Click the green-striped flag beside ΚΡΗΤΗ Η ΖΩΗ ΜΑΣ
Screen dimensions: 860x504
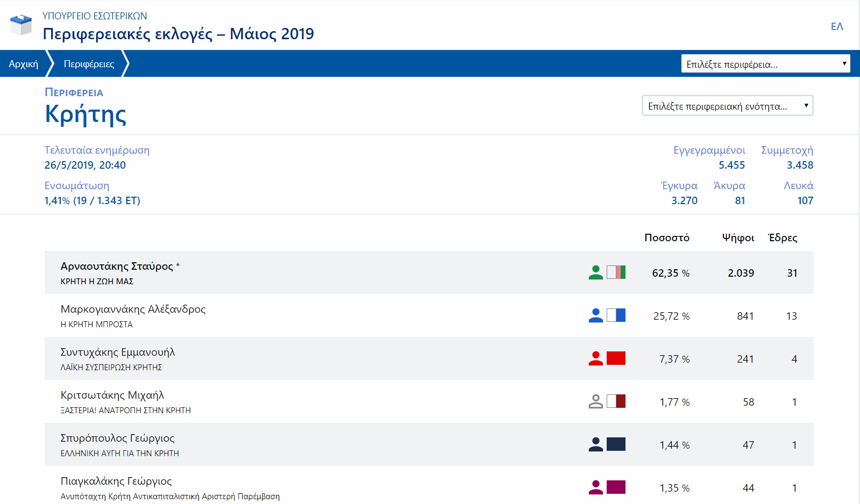[616, 272]
